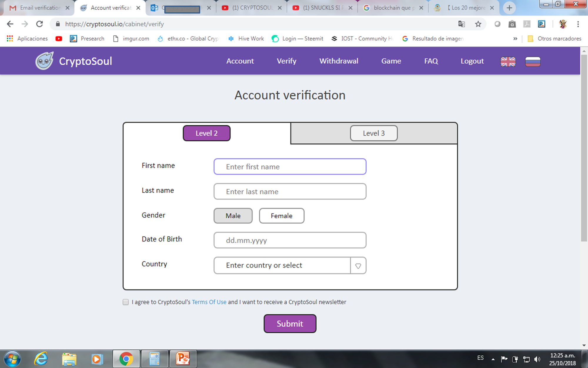Image resolution: width=588 pixels, height=368 pixels.
Task: Go back to the previous page
Action: pyautogui.click(x=10, y=24)
